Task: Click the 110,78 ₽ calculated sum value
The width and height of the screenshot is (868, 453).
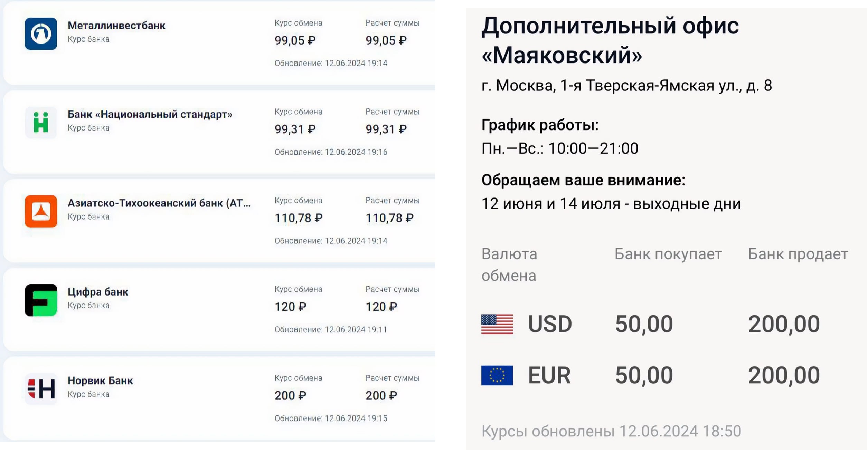Action: point(389,218)
